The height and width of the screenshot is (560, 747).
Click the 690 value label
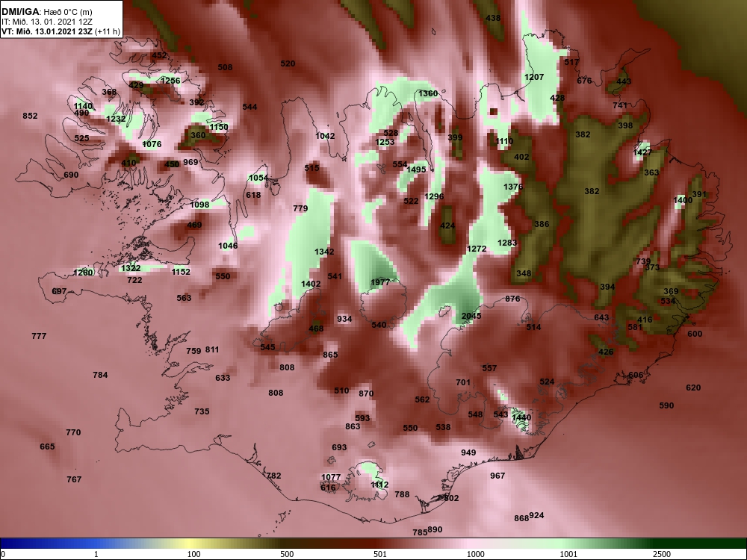(71, 175)
